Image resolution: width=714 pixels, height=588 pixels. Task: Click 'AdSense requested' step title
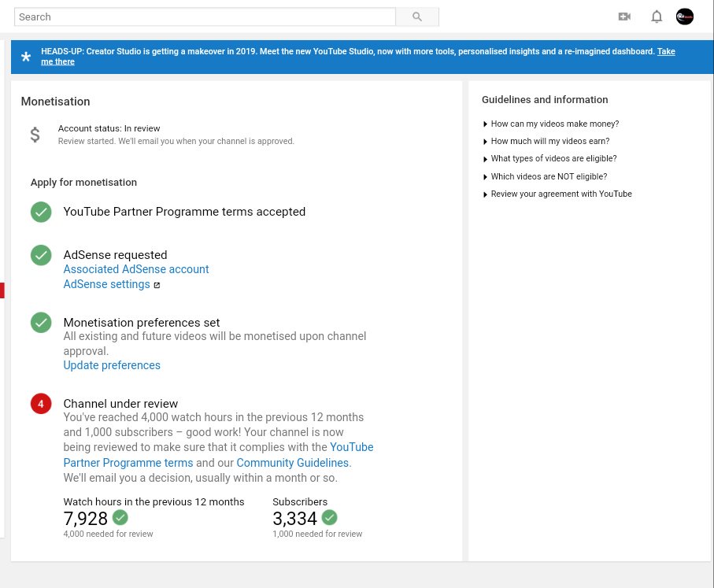point(115,254)
